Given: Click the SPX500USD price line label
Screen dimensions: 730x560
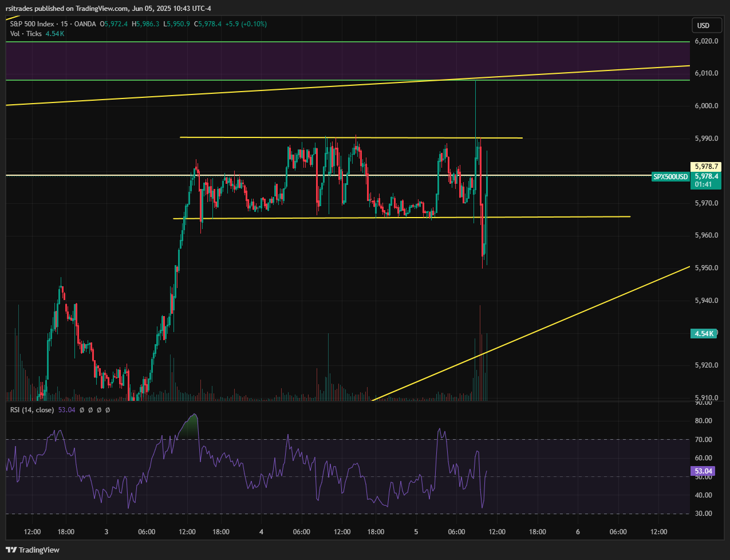Looking at the screenshot, I should [x=671, y=177].
